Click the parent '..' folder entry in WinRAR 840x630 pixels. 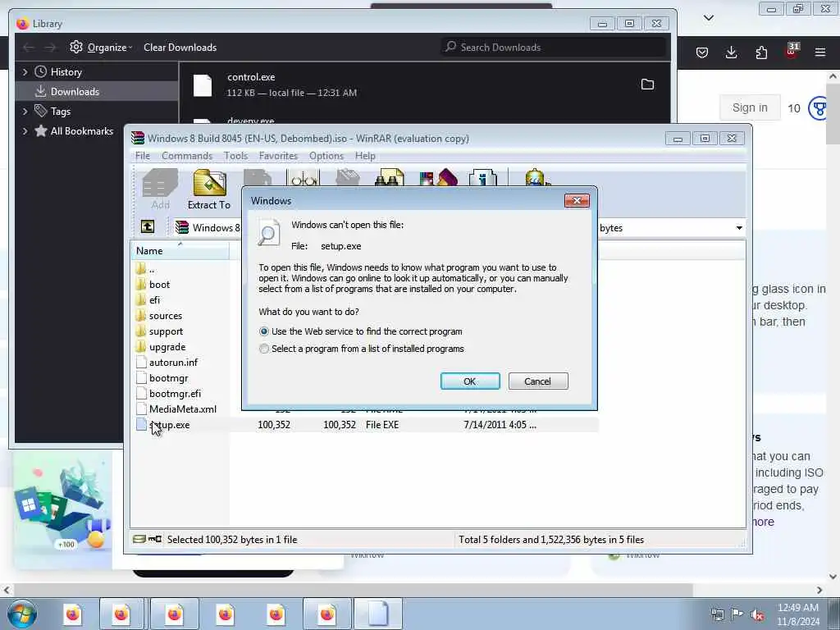click(x=152, y=268)
